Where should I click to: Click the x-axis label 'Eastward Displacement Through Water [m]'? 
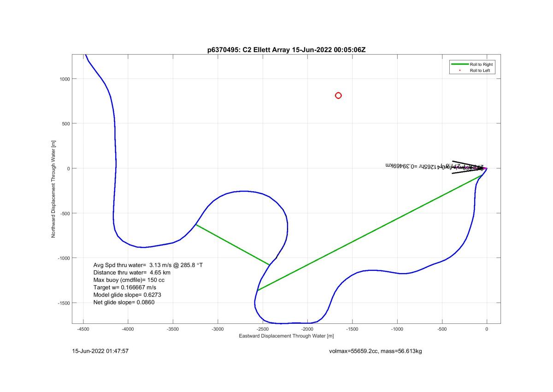pyautogui.click(x=286, y=336)
